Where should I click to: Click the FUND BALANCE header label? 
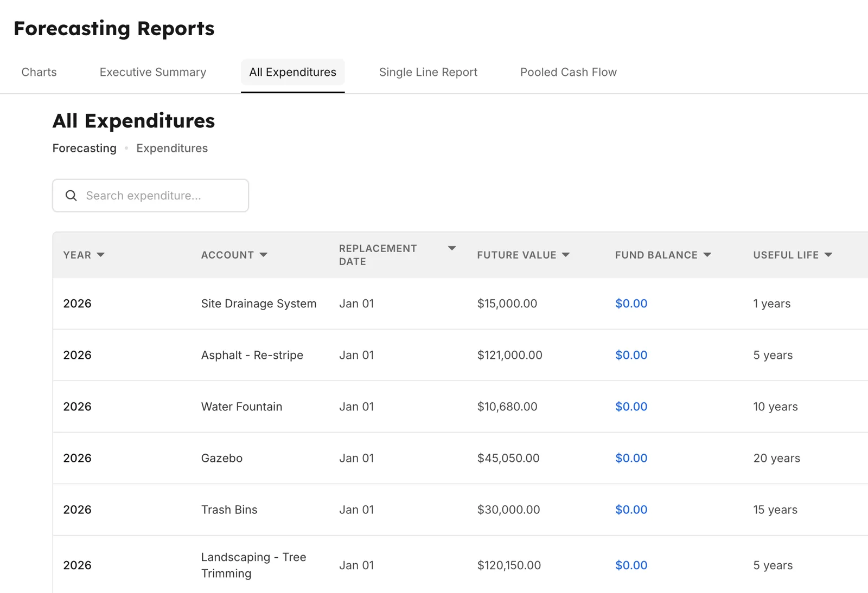656,255
